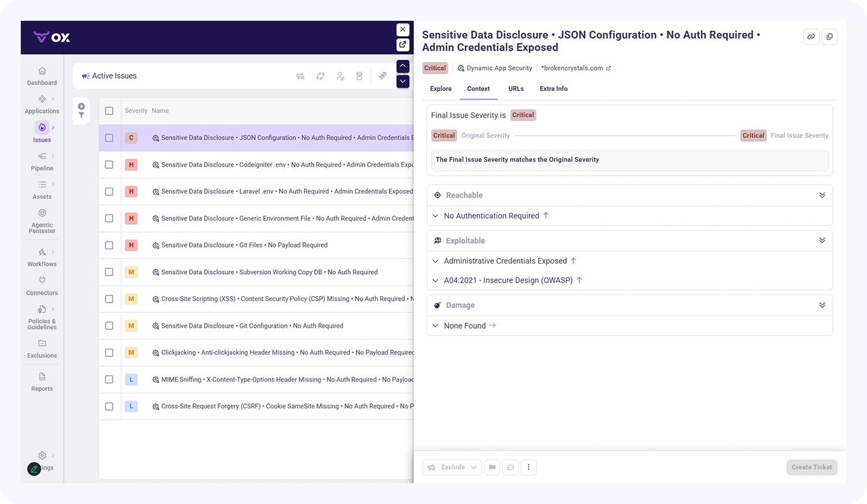Close the issue details panel
This screenshot has height=504, width=867.
coord(403,29)
